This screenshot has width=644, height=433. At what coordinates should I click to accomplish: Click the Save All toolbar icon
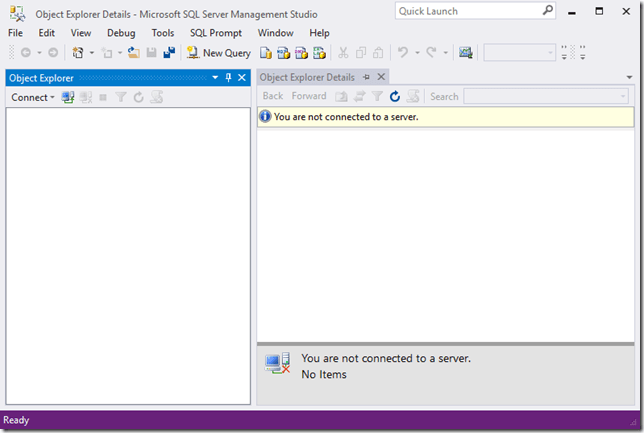(168, 53)
